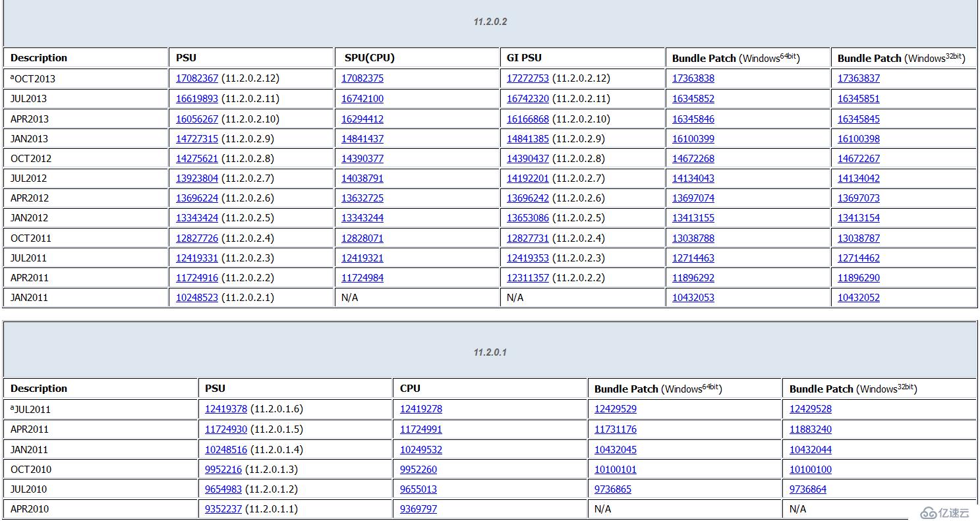The image size is (980, 521).
Task: Open PSU link 12827726 for OCT2011
Action: 197,238
